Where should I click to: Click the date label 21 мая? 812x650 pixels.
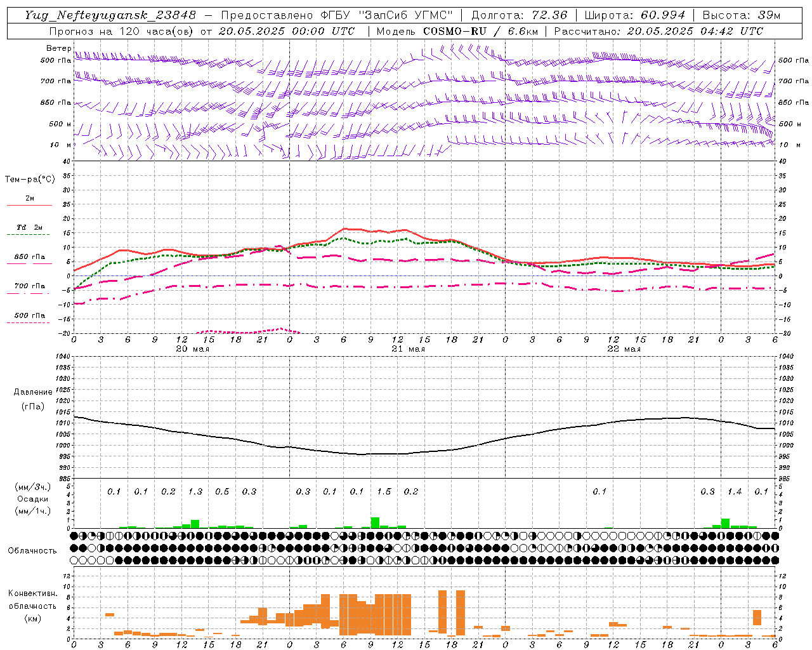pyautogui.click(x=409, y=349)
